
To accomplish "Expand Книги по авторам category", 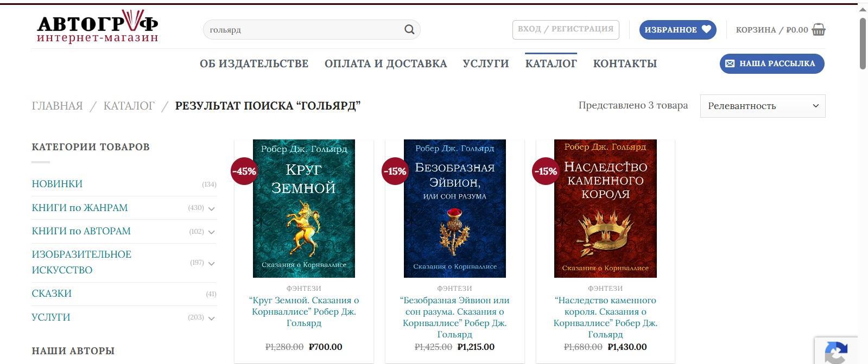I will (x=212, y=232).
